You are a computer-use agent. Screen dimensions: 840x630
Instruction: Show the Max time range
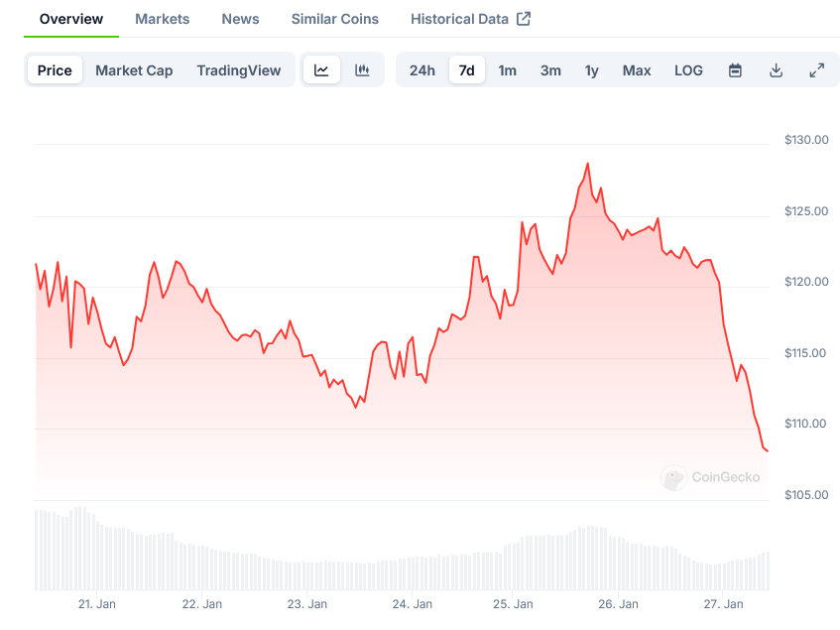pos(637,70)
